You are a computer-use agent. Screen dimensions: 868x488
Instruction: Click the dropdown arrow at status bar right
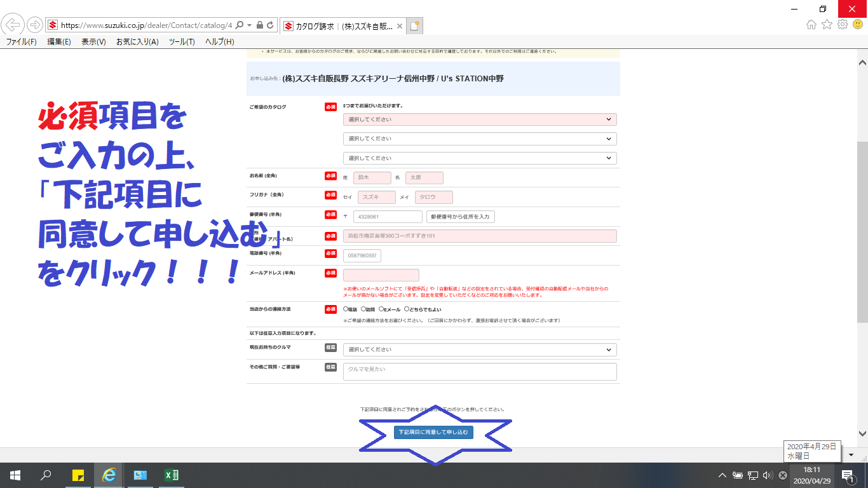[851, 455]
